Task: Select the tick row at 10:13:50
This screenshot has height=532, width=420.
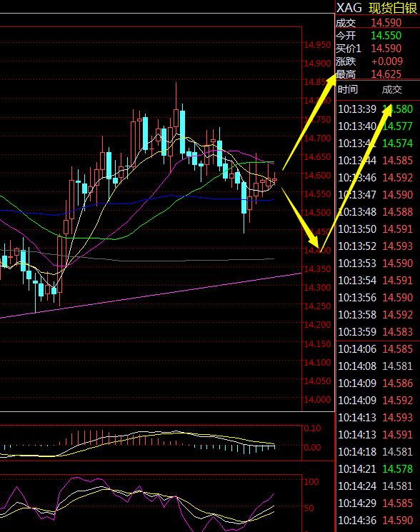Action: coord(375,229)
